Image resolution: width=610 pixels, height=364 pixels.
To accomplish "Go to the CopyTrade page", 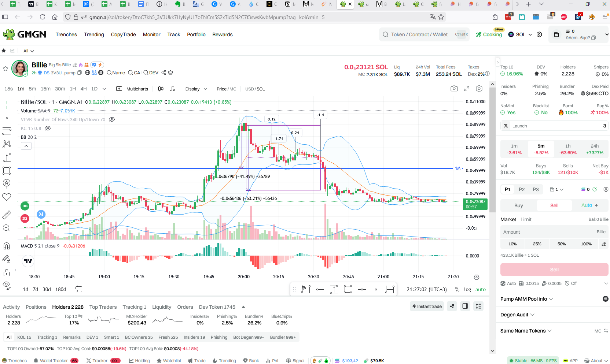I will [124, 34].
